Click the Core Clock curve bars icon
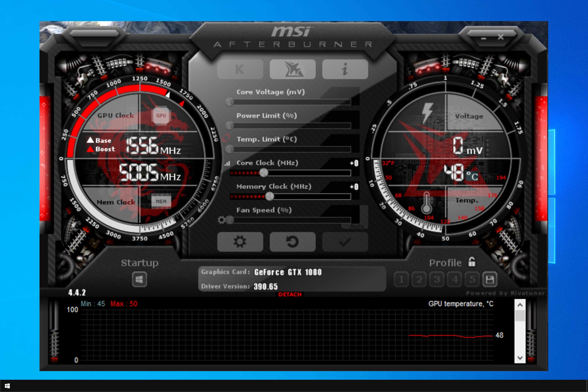This screenshot has height=392, width=588. click(227, 164)
